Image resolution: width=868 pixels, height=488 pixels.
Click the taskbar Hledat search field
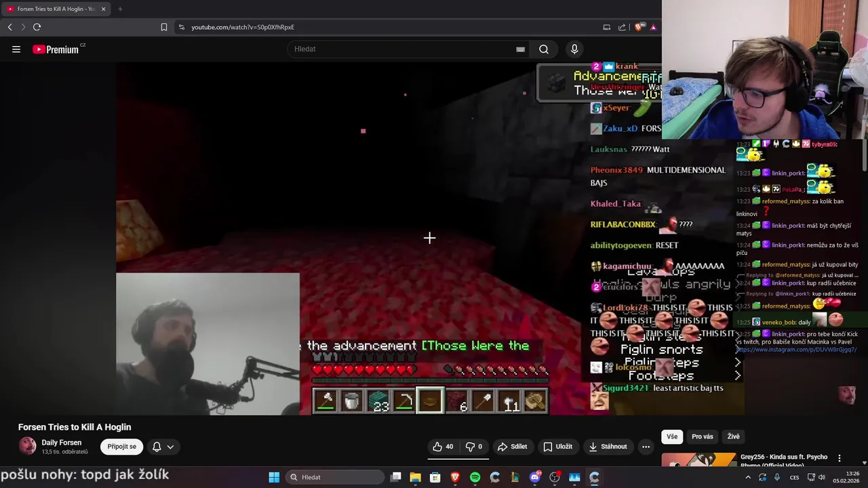335,477
